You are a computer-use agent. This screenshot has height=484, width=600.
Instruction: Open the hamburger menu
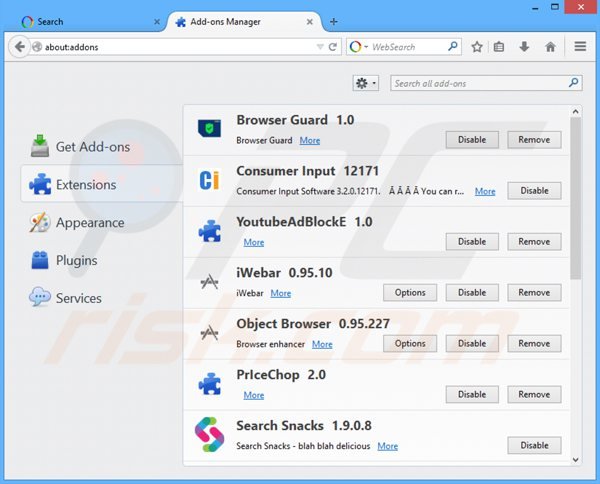[580, 47]
